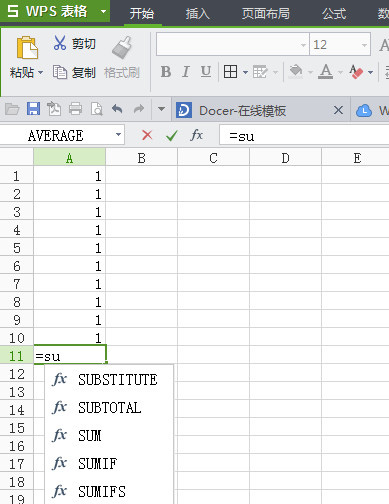Click the Undo arrow icon

point(117,109)
